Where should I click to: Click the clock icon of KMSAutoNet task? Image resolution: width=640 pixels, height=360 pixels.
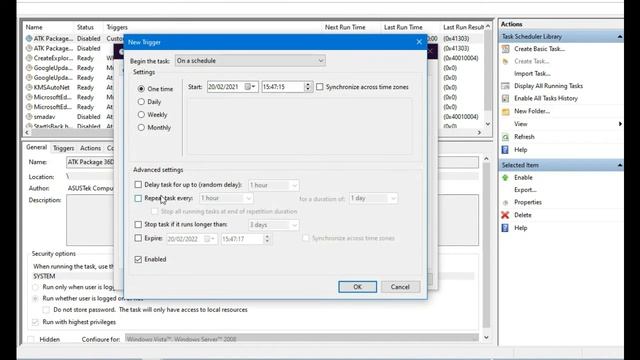(29, 87)
